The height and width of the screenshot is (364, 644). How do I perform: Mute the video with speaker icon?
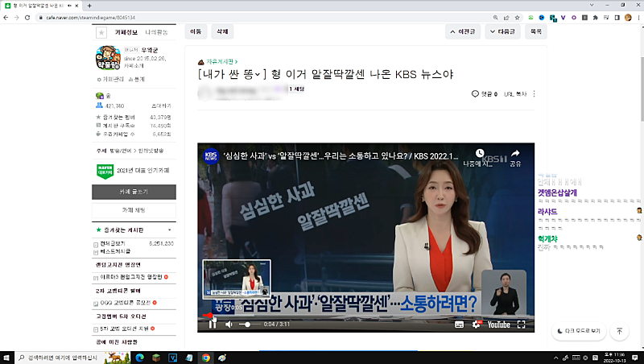pyautogui.click(x=229, y=325)
